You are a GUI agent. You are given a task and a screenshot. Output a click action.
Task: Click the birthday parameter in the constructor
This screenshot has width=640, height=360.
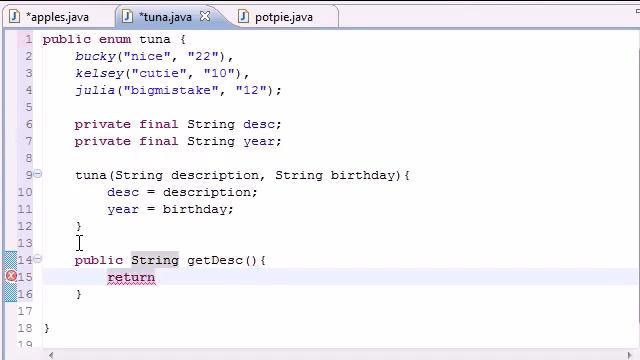tap(363, 176)
